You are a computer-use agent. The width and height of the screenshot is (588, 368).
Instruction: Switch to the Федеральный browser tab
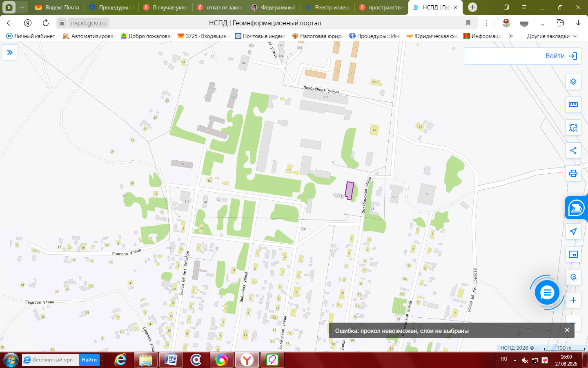274,7
